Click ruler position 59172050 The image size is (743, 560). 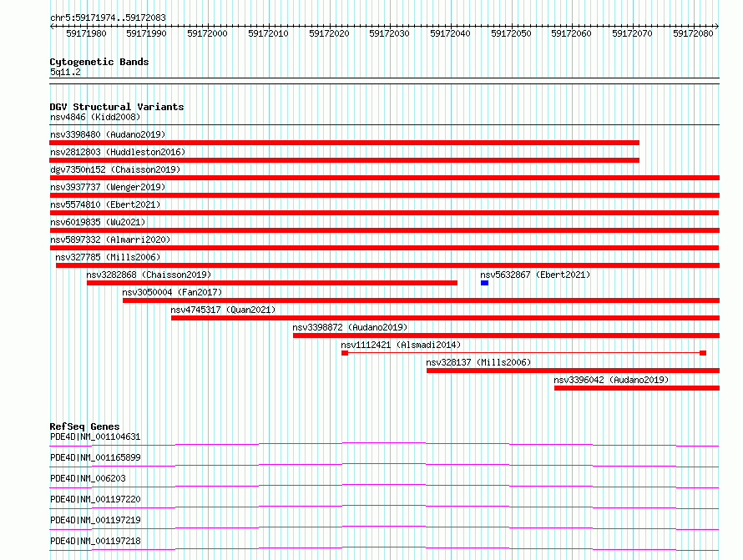coord(511,33)
